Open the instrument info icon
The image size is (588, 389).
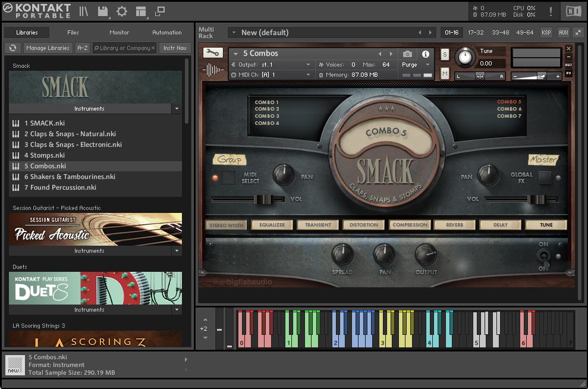426,54
